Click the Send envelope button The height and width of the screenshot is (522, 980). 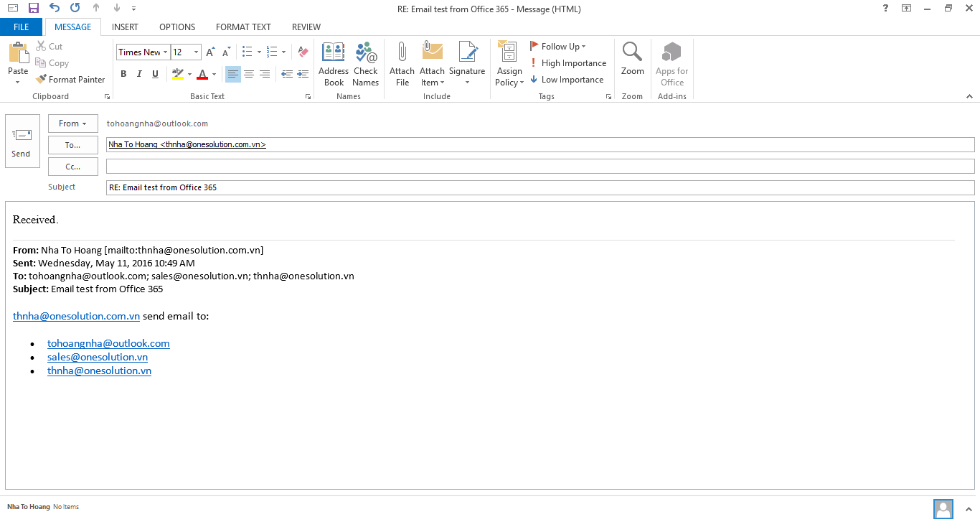(22, 141)
